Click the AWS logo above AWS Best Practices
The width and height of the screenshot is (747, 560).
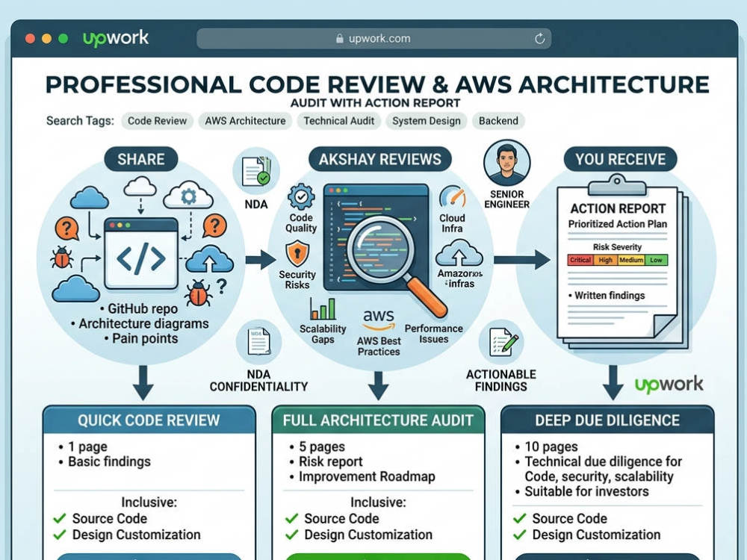(379, 319)
